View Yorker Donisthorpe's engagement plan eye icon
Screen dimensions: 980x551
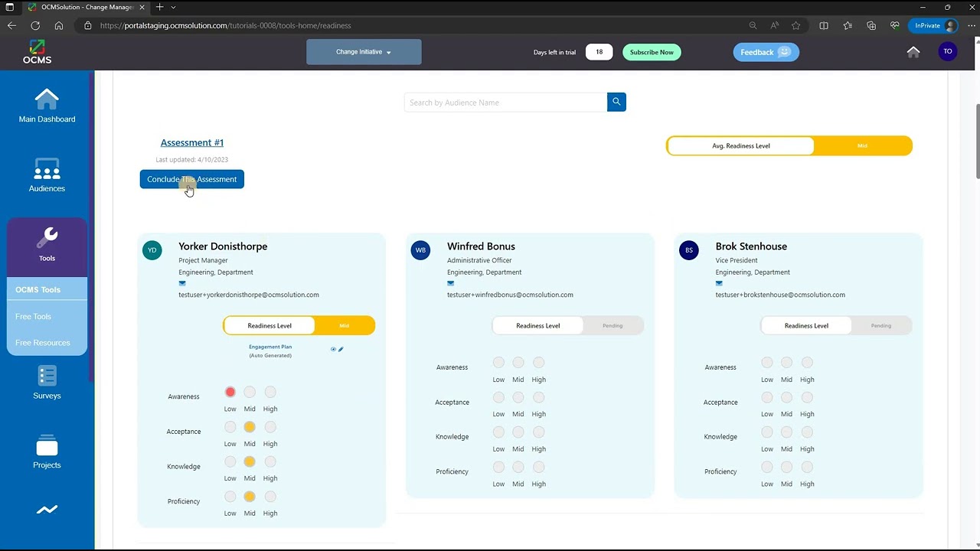pyautogui.click(x=333, y=349)
